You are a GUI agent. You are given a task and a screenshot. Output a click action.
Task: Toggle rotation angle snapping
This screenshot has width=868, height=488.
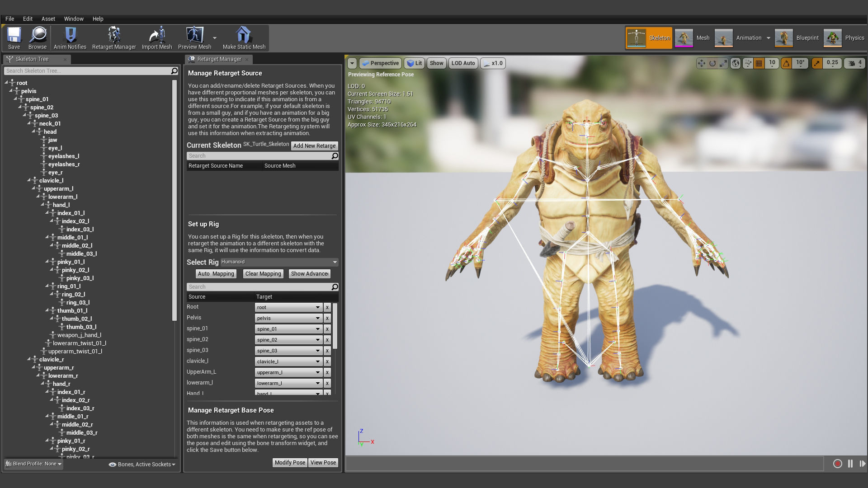787,63
